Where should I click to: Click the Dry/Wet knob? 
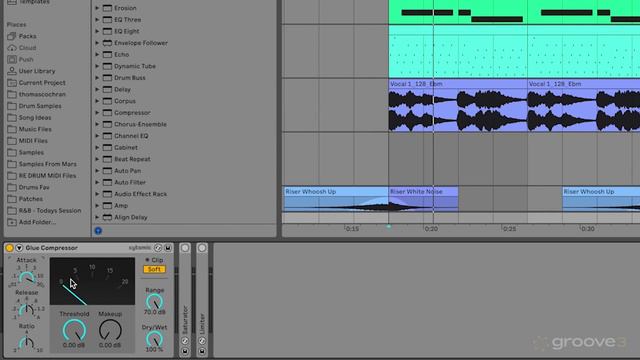coord(154,339)
